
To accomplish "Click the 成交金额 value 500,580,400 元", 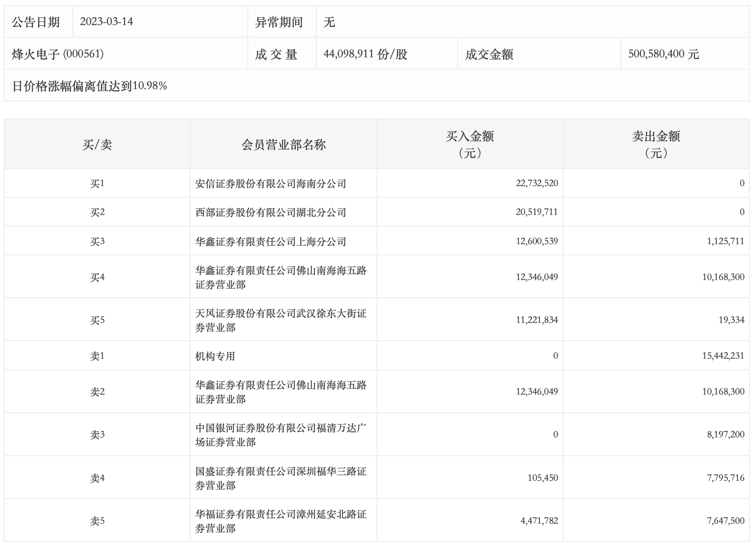I will [x=663, y=54].
